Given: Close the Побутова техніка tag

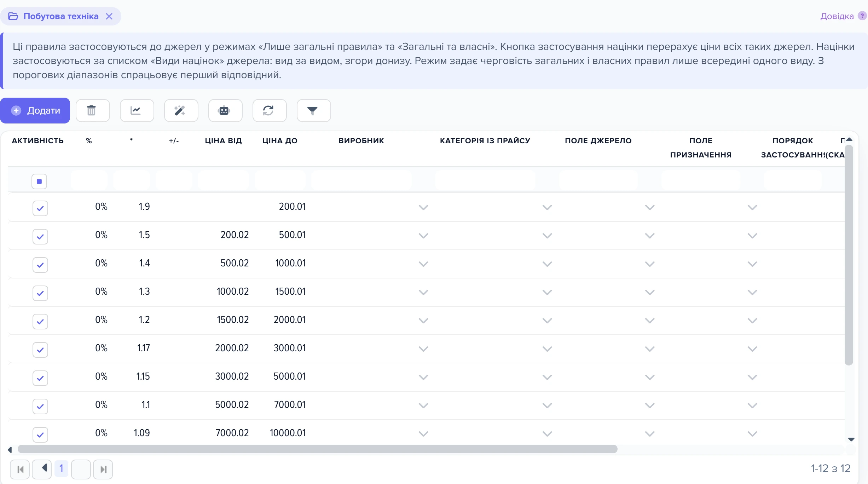Looking at the screenshot, I should 109,16.
